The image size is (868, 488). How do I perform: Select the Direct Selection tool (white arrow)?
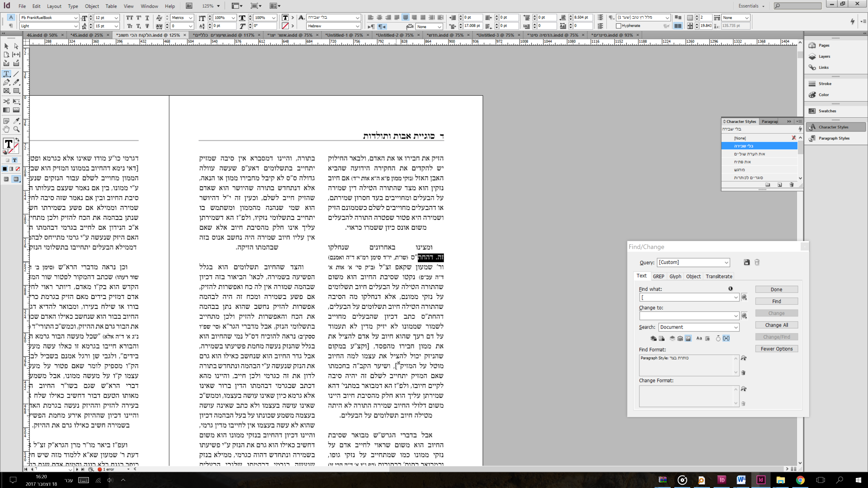16,46
